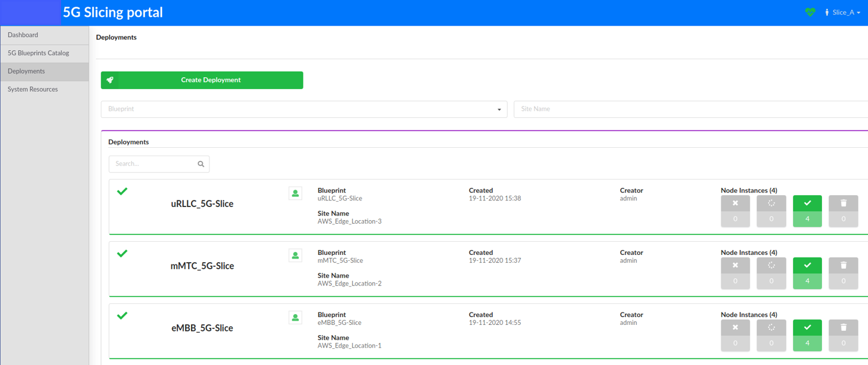
Task: Click mMTC deleted instances trash icon
Action: coord(843,266)
